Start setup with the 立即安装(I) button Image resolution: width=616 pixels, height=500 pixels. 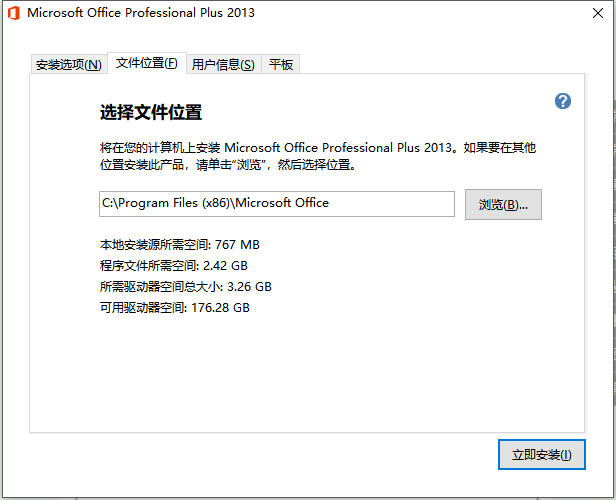pos(541,454)
